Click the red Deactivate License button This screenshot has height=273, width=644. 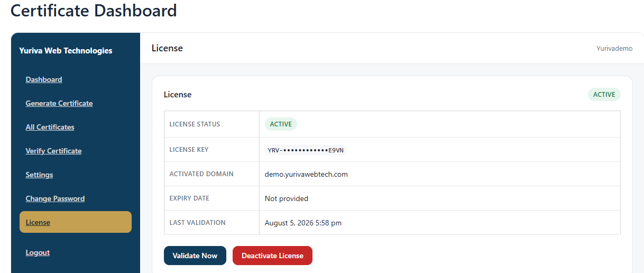point(272,256)
